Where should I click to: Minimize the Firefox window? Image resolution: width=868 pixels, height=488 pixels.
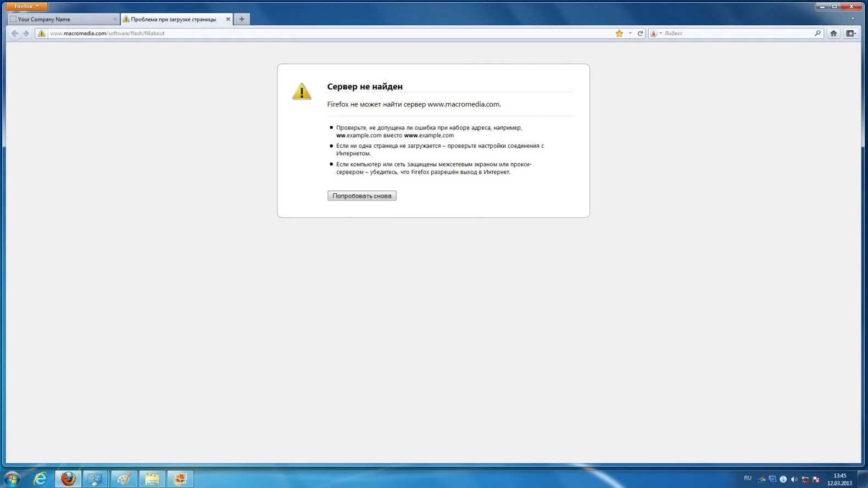[x=822, y=6]
